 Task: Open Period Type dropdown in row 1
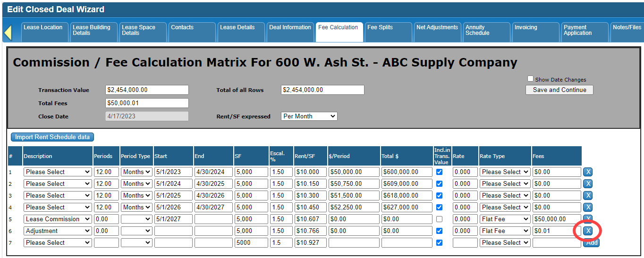click(136, 172)
